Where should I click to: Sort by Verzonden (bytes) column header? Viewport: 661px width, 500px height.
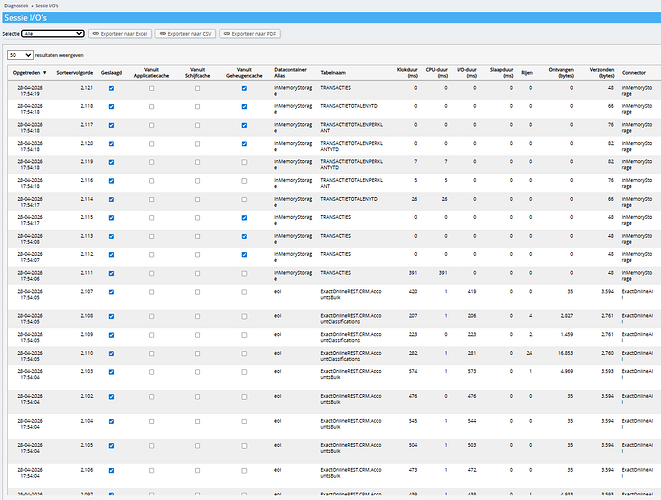click(602, 73)
